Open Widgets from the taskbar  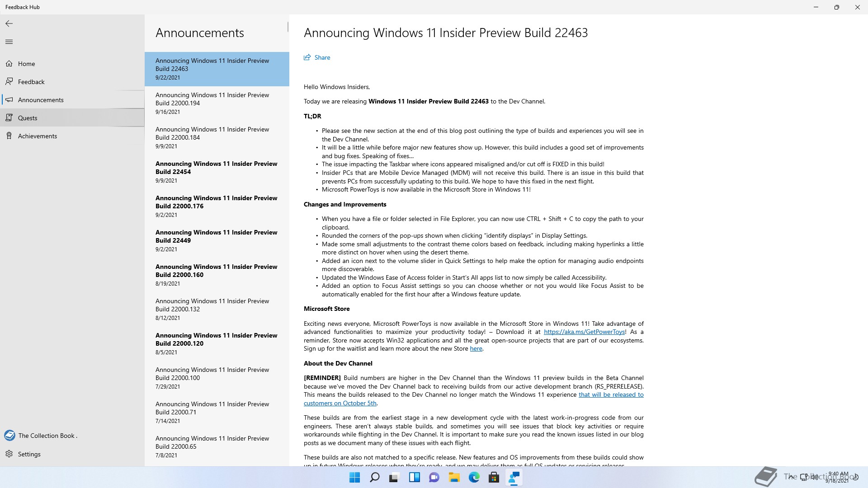click(414, 478)
